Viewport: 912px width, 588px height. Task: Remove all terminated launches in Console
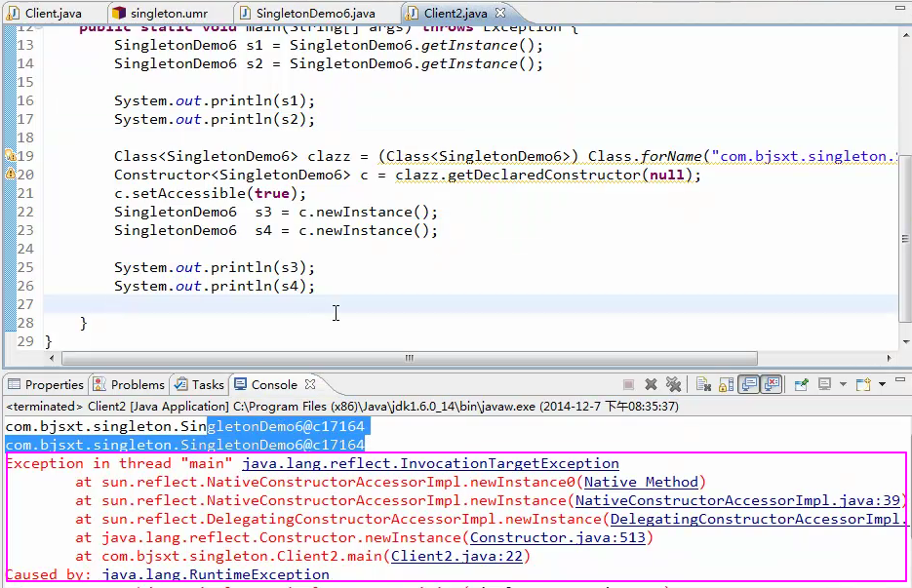[673, 385]
